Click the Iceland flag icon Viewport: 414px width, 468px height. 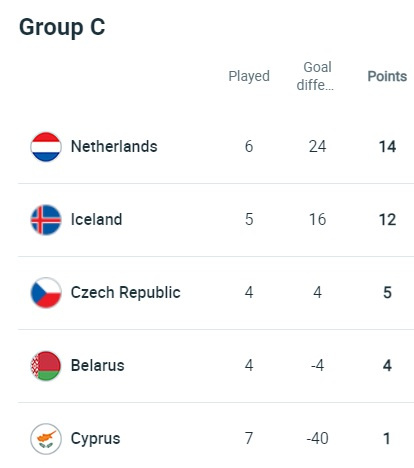46,220
